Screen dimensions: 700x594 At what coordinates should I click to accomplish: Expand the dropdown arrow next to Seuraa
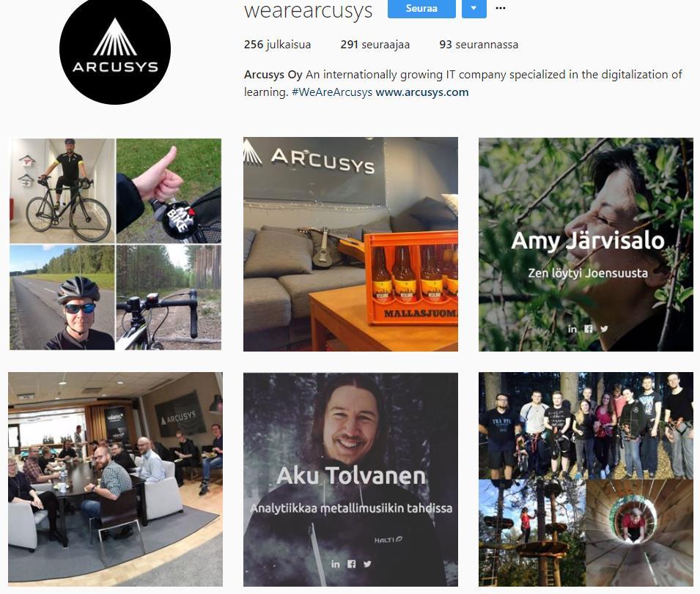point(474,9)
